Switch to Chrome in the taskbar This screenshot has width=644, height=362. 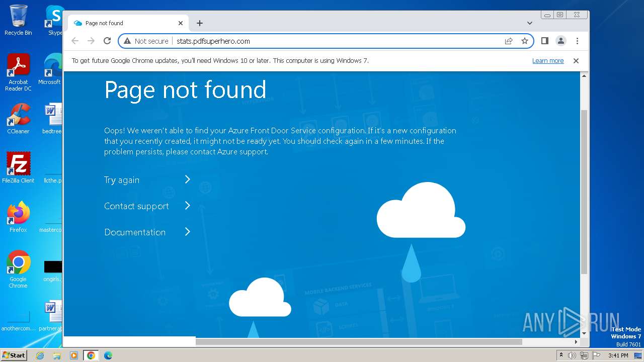coord(91,355)
